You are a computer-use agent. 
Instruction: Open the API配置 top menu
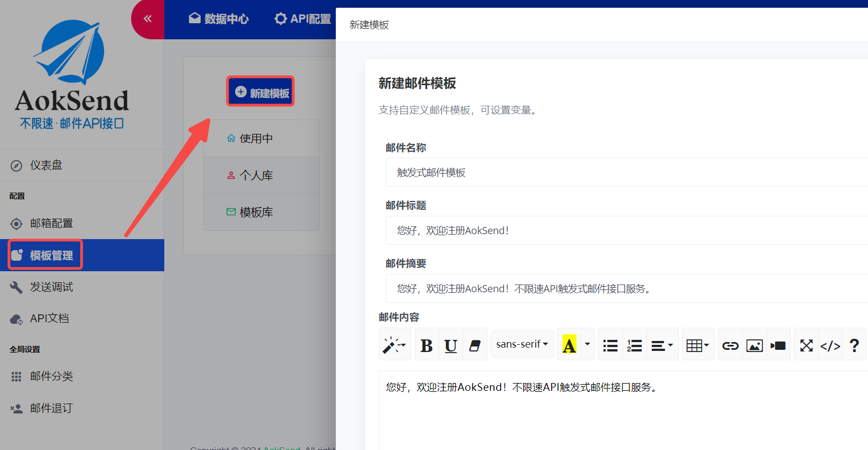303,19
